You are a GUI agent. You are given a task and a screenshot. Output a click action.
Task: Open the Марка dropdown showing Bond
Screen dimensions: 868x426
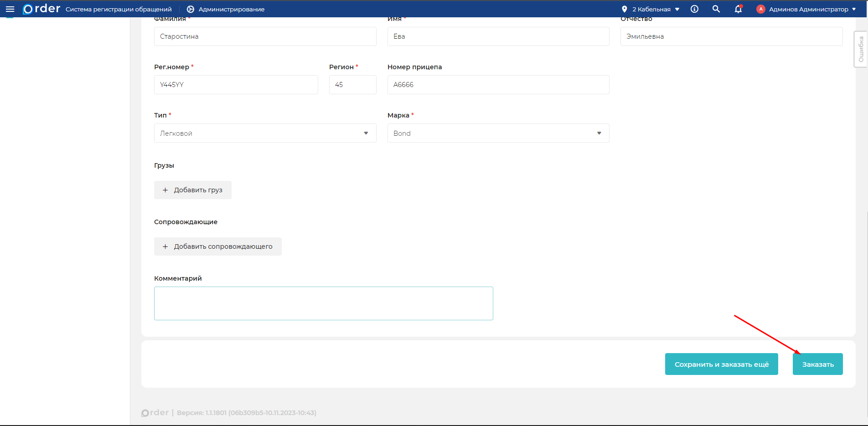click(x=498, y=133)
